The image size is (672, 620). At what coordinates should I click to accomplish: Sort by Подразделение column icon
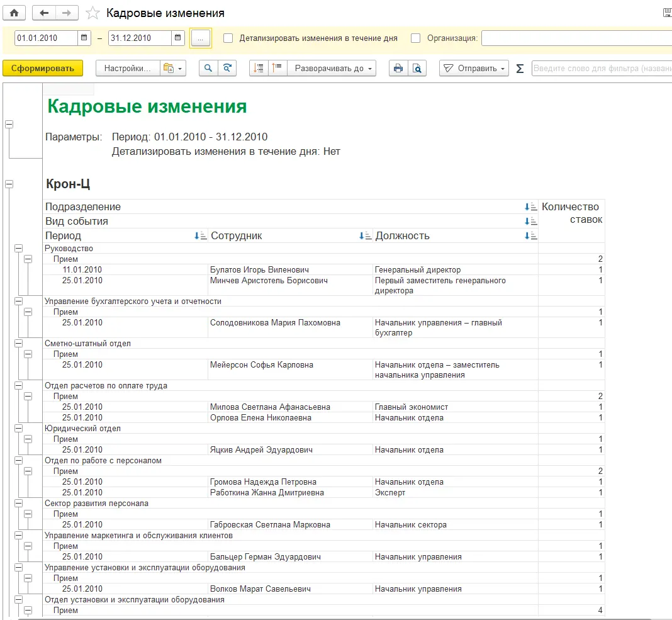[x=530, y=206]
